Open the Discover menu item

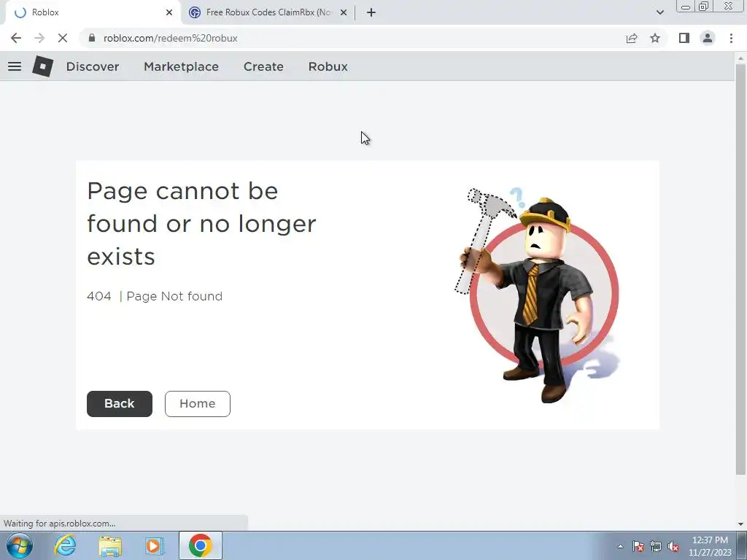click(x=93, y=66)
